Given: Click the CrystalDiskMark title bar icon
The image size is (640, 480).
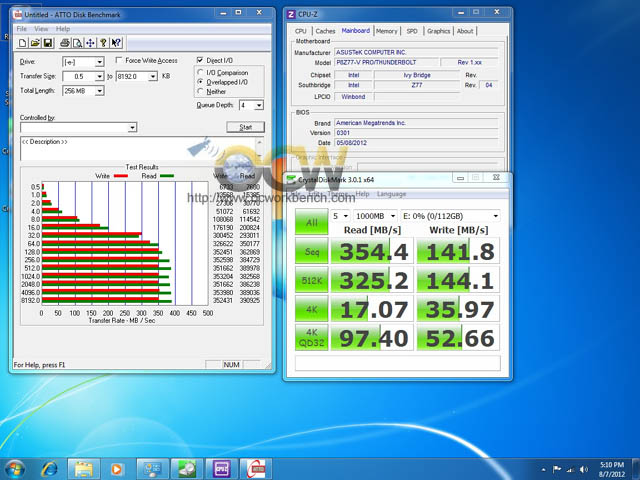Looking at the screenshot, I should tap(291, 180).
